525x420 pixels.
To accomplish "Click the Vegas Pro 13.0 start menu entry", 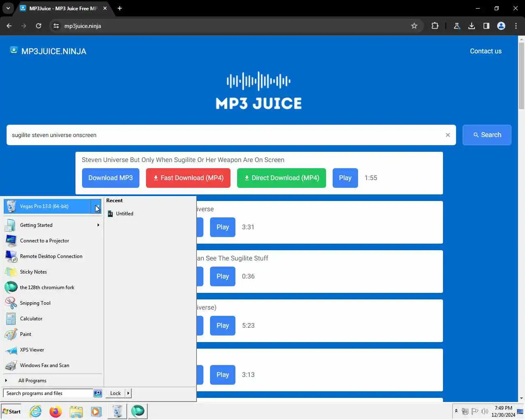I will click(47, 206).
